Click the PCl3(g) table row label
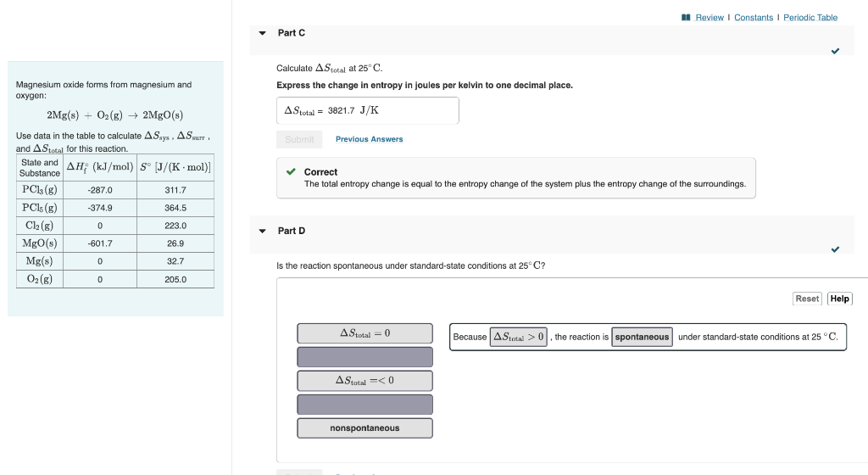Viewport: 868px width, 475px height. 39,190
